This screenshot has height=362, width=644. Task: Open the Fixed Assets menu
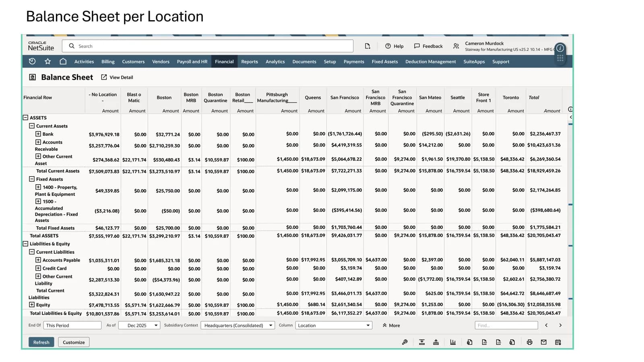pos(385,62)
